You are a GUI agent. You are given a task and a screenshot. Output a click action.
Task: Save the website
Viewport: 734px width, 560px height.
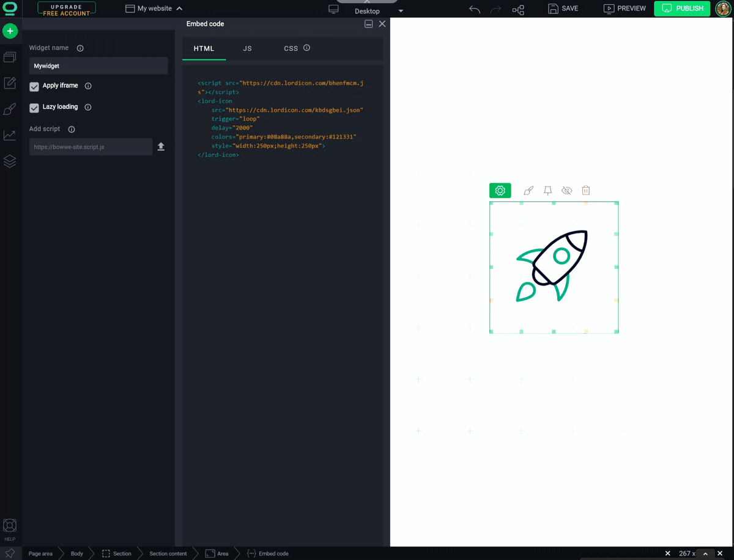click(x=563, y=9)
